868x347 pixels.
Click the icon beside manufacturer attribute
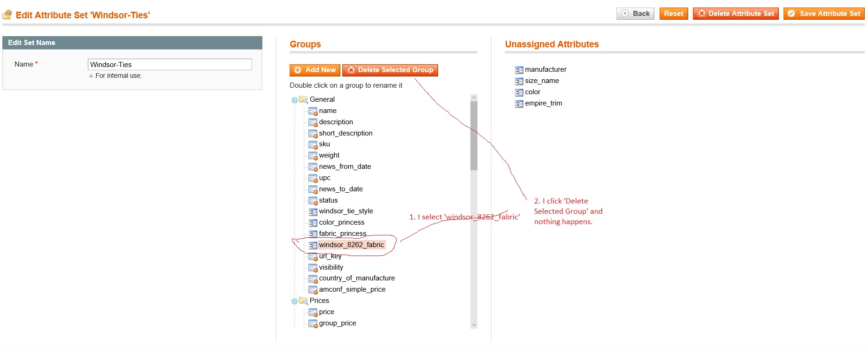pyautogui.click(x=519, y=70)
